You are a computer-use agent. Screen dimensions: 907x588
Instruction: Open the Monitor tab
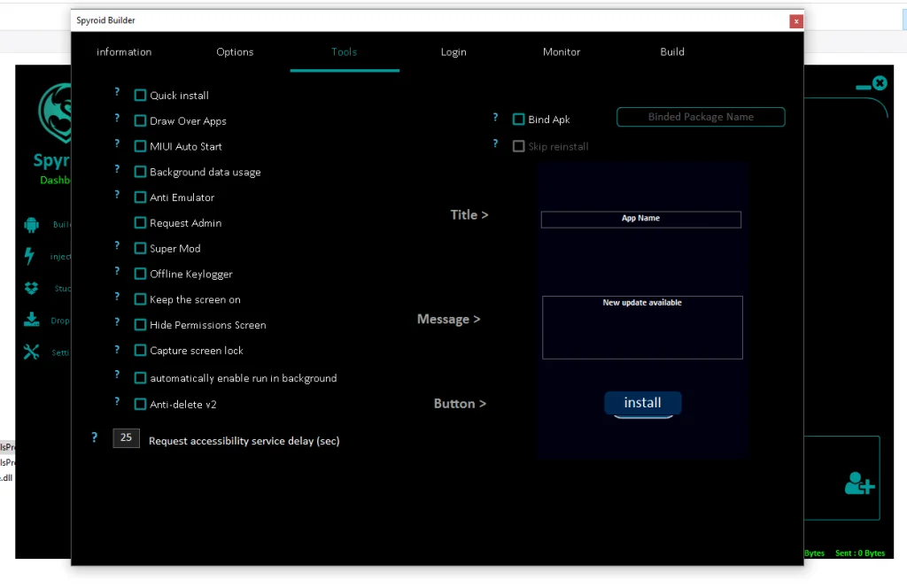coord(562,52)
